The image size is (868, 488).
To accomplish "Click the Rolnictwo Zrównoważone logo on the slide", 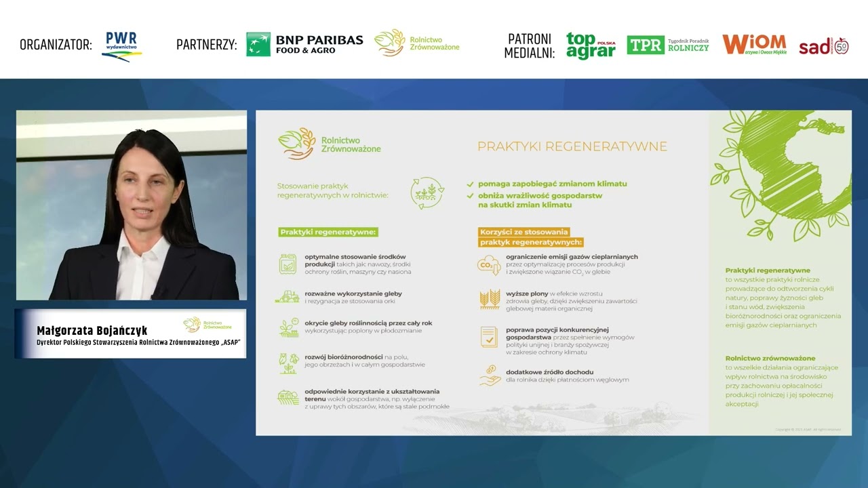I will coord(330,144).
